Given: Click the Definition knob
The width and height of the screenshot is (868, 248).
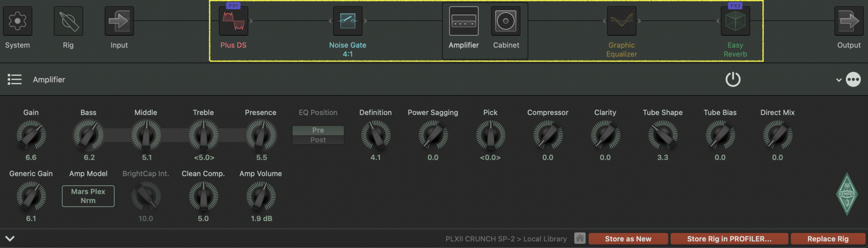Looking at the screenshot, I should tap(376, 135).
